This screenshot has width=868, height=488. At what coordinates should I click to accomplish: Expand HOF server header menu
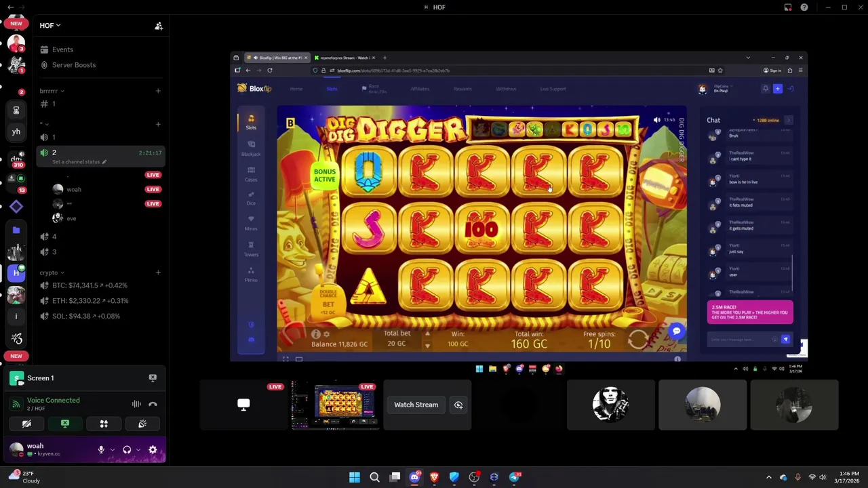(50, 26)
